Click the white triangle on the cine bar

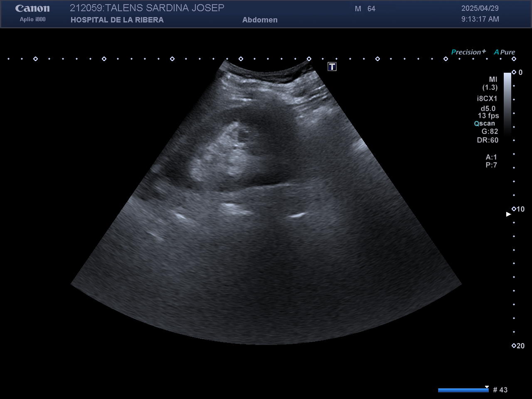[486, 387]
